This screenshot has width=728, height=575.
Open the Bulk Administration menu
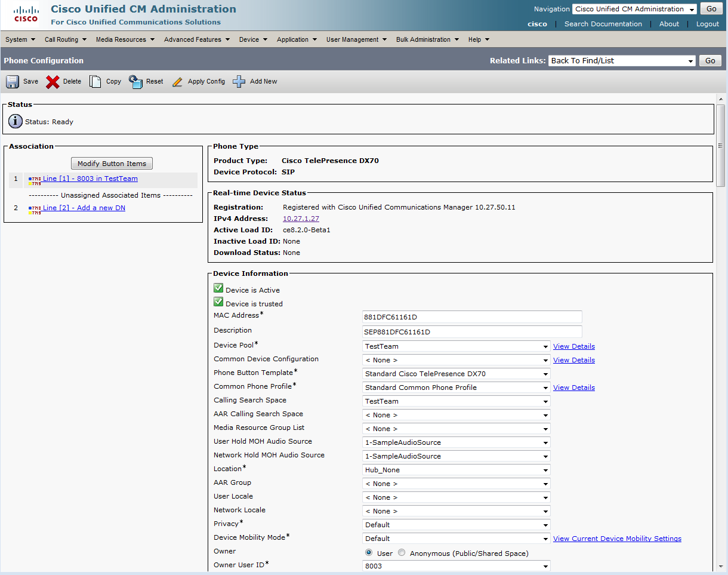click(x=427, y=39)
